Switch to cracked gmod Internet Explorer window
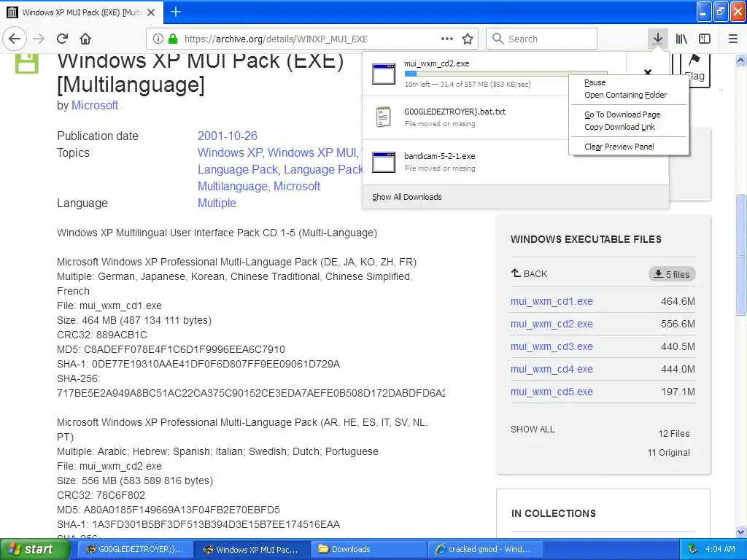Screen dimensions: 747x560 pyautogui.click(x=486, y=549)
